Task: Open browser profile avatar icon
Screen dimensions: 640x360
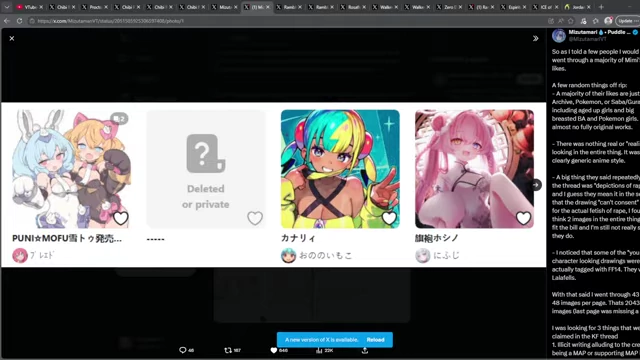Action: (608, 21)
